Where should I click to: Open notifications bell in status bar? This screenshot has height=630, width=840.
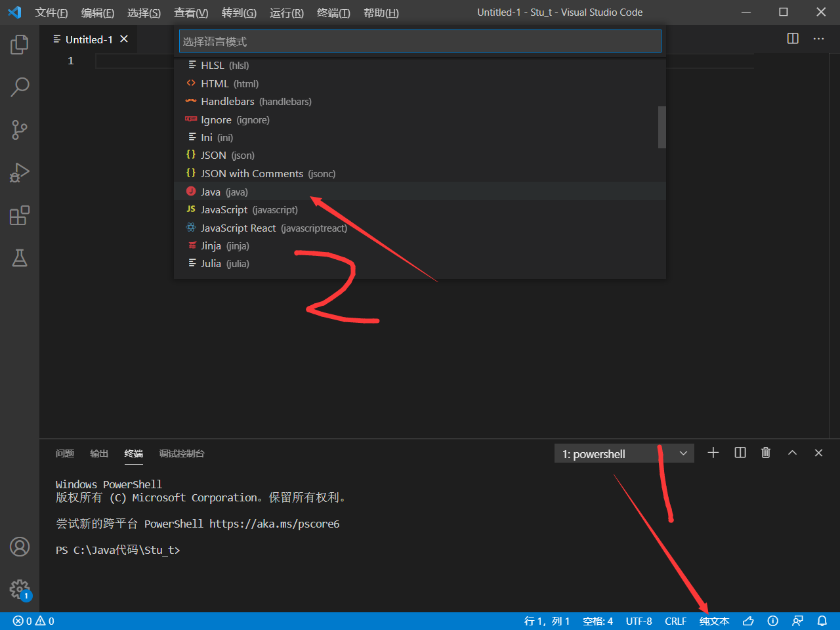pyautogui.click(x=822, y=621)
